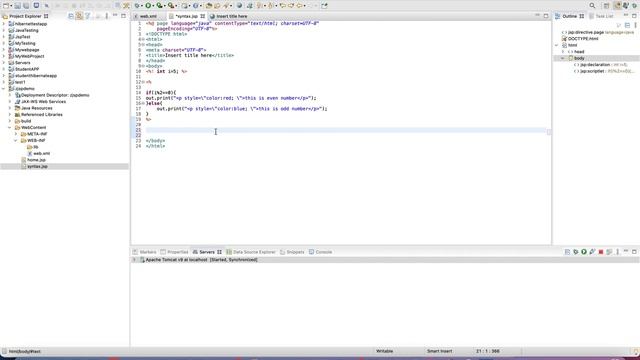Select web.xml file under WEB-INF
Screen dimensions: 640x360
[42, 153]
